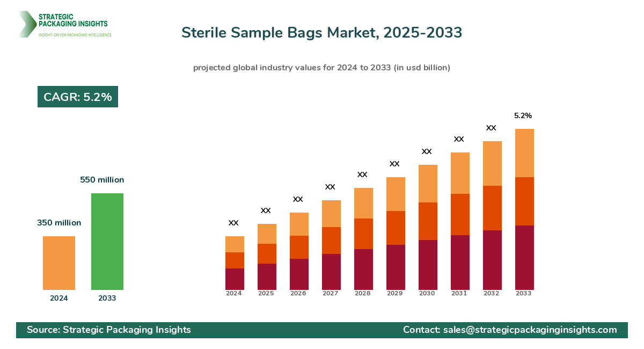The height and width of the screenshot is (349, 644).
Task: Click the dark red segment of 2024 stacked bar
Action: tap(235, 279)
